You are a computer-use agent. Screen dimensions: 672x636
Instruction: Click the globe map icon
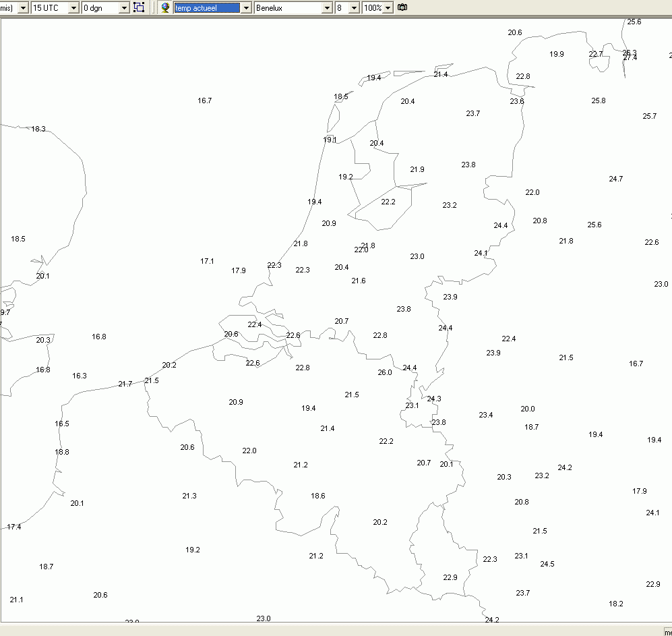click(x=165, y=7)
